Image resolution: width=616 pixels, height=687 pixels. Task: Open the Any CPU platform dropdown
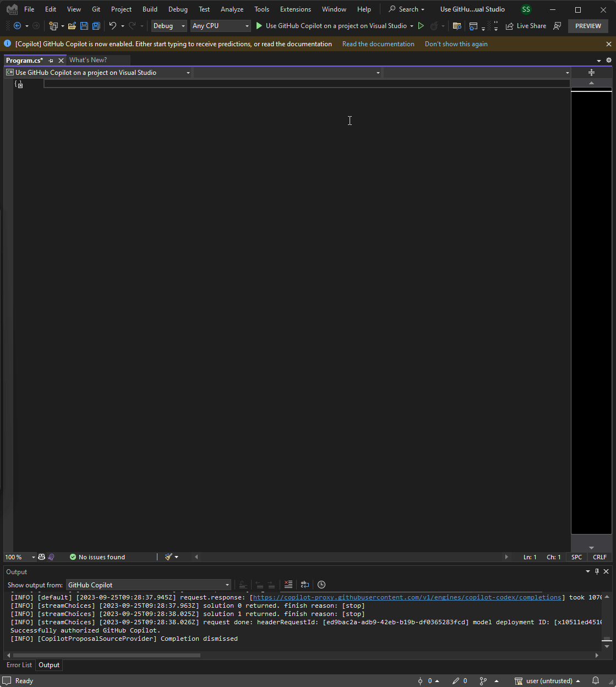click(x=220, y=26)
